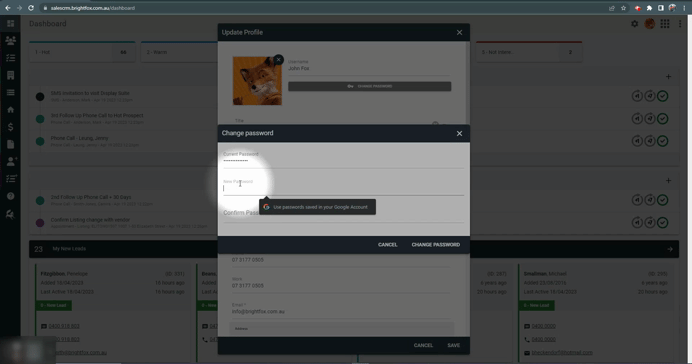Image resolution: width=692 pixels, height=364 pixels.
Task: Open the dollar sales icon in the sidebar
Action: 11,127
